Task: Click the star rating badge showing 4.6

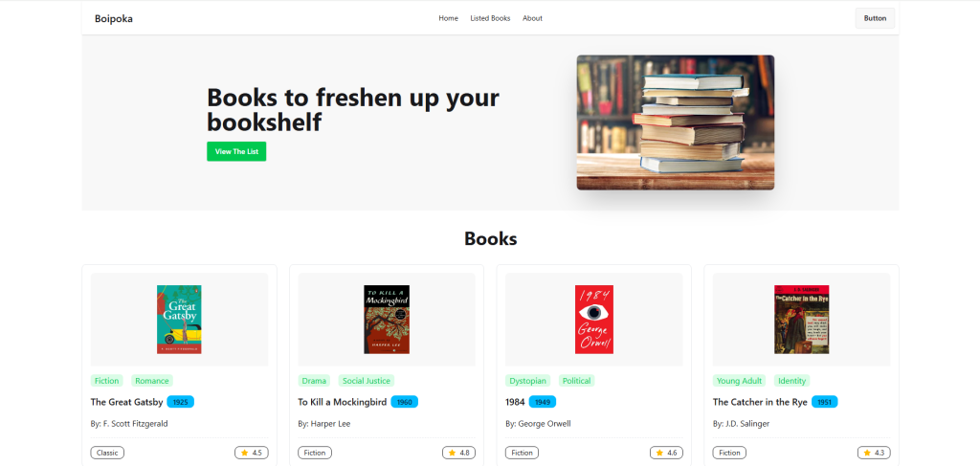Action: tap(666, 453)
